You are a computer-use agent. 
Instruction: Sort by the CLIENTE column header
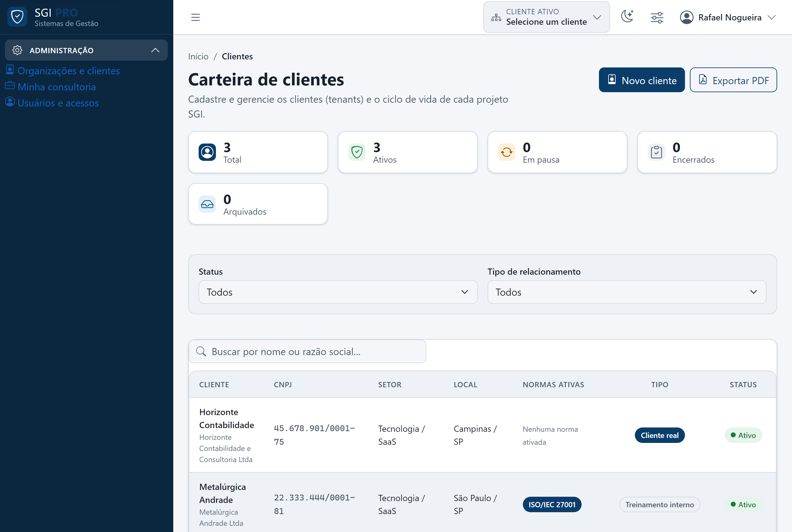coord(214,384)
